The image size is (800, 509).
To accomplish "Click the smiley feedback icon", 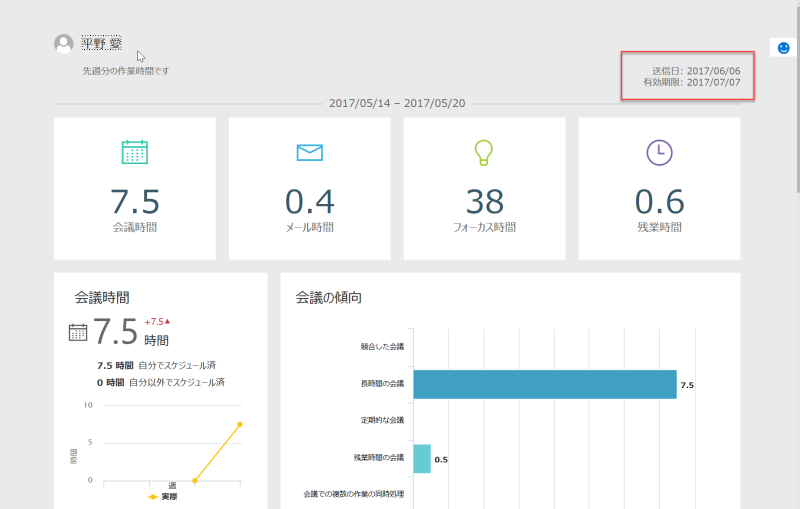I will (784, 47).
